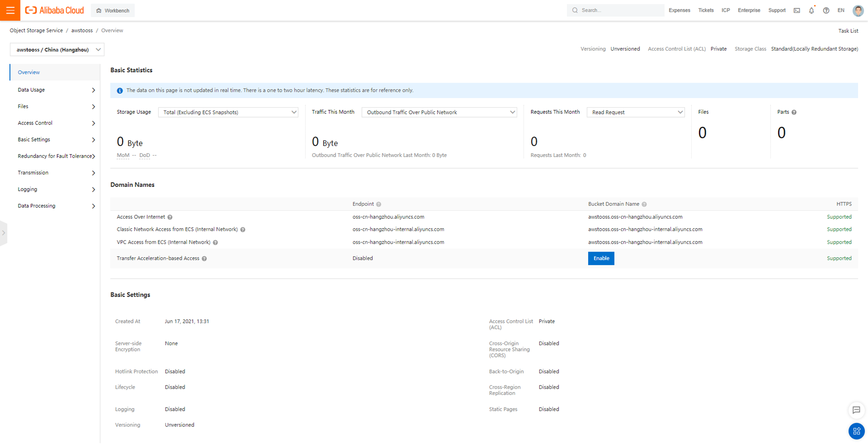Open the Requests This Month dropdown
The width and height of the screenshot is (868, 446).
click(635, 112)
